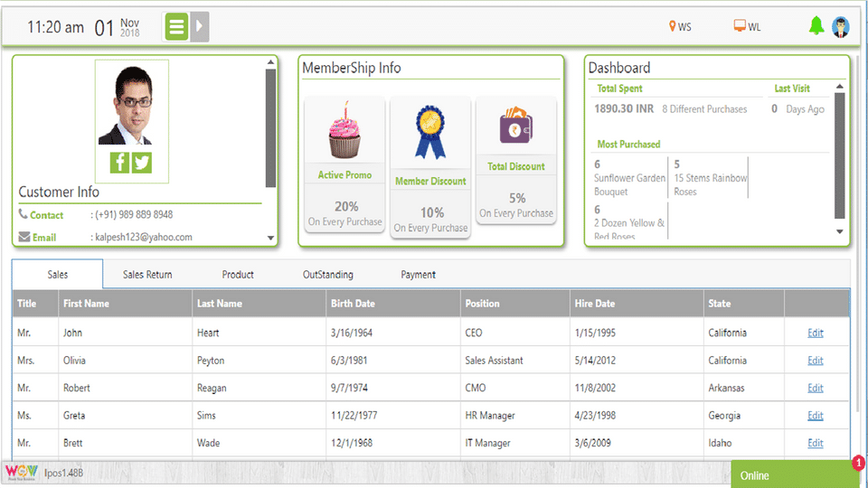Click the Contact phone icon

[24, 214]
